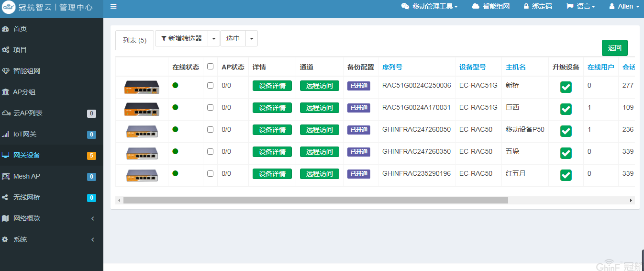Screen dimensions: 644x271
Task: Click the WeChat icon beside 移动管理工具
Action: click(x=405, y=6)
